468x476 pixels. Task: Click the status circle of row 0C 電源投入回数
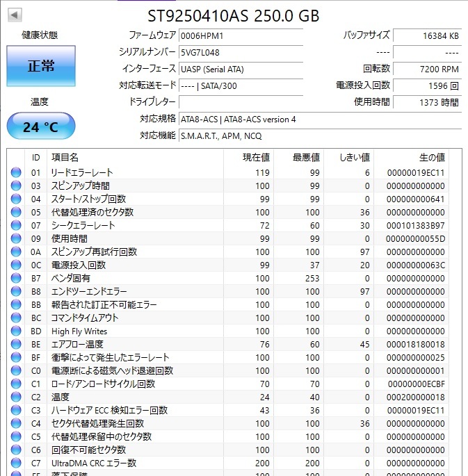point(16,265)
